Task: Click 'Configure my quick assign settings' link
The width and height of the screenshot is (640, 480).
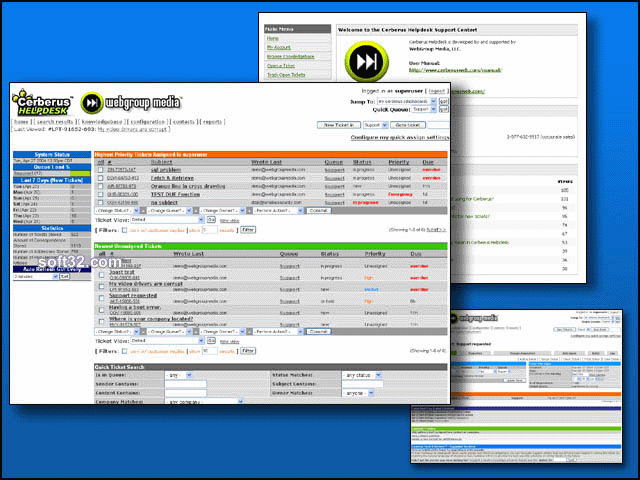Action: (x=400, y=138)
